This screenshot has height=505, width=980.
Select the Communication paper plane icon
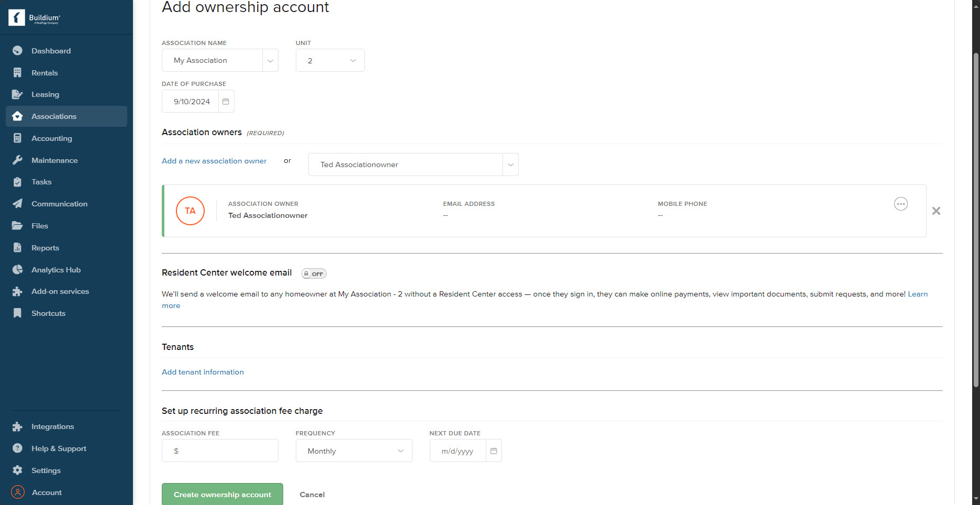[17, 203]
